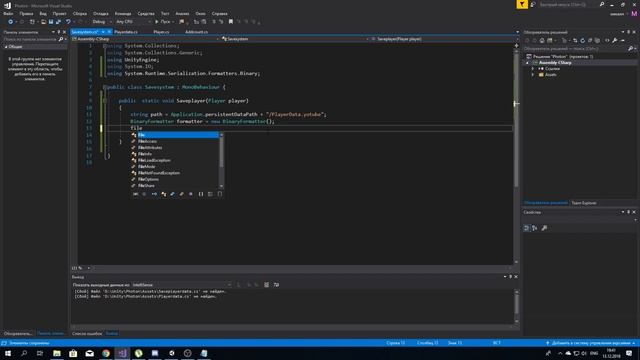Viewport: 640px width, 360px height.
Task: Click the View Code icon in Solution Explorer
Action: pyautogui.click(x=607, y=40)
